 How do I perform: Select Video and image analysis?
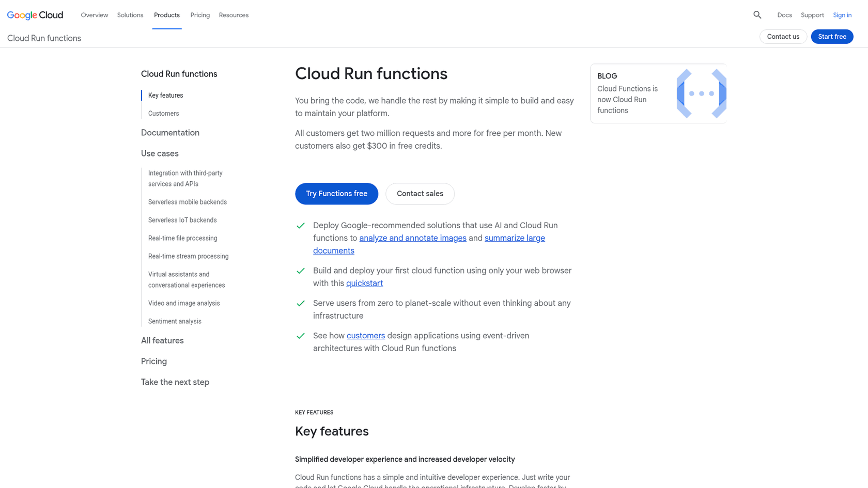(184, 303)
